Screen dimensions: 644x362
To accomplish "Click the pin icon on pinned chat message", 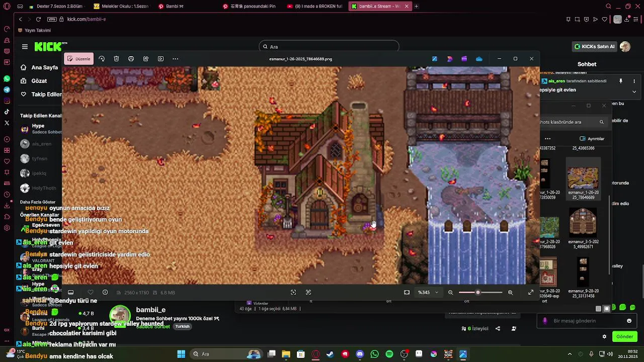I will coord(621,81).
